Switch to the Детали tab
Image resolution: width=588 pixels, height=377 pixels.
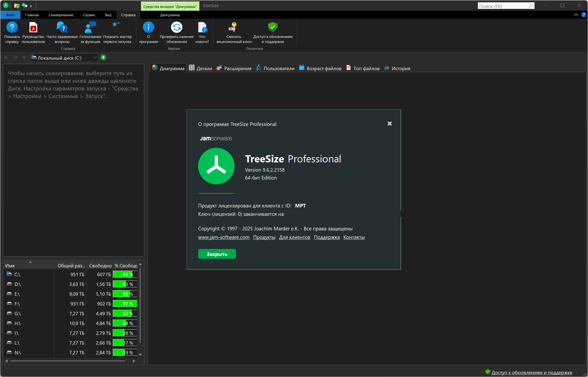201,68
